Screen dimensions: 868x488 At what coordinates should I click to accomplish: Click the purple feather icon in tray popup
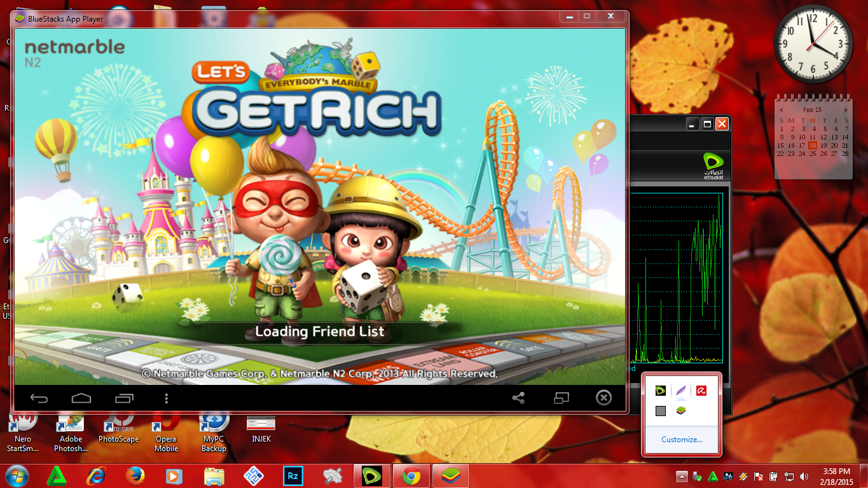(x=681, y=390)
